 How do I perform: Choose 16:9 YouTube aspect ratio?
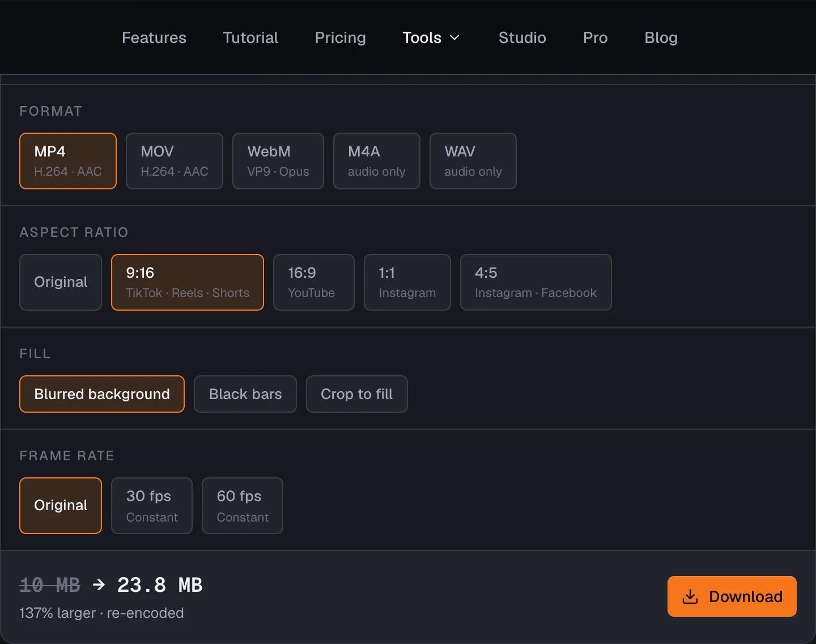pyautogui.click(x=314, y=282)
